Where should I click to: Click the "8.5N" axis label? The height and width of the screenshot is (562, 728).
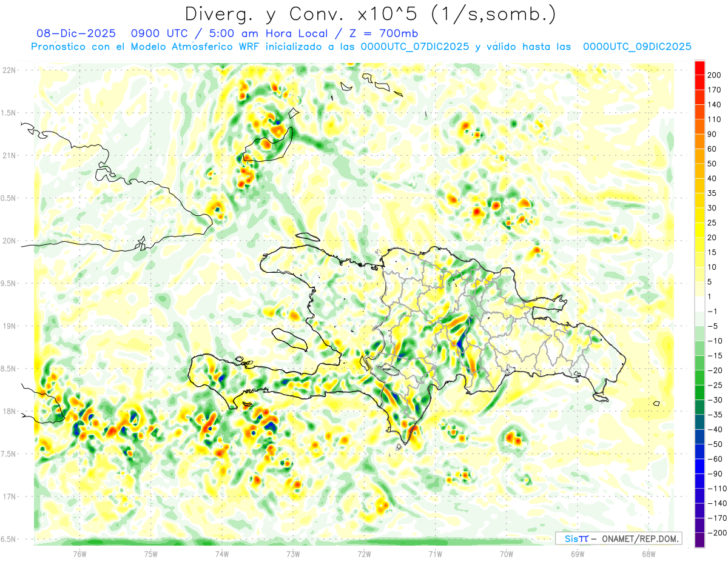pos(8,369)
